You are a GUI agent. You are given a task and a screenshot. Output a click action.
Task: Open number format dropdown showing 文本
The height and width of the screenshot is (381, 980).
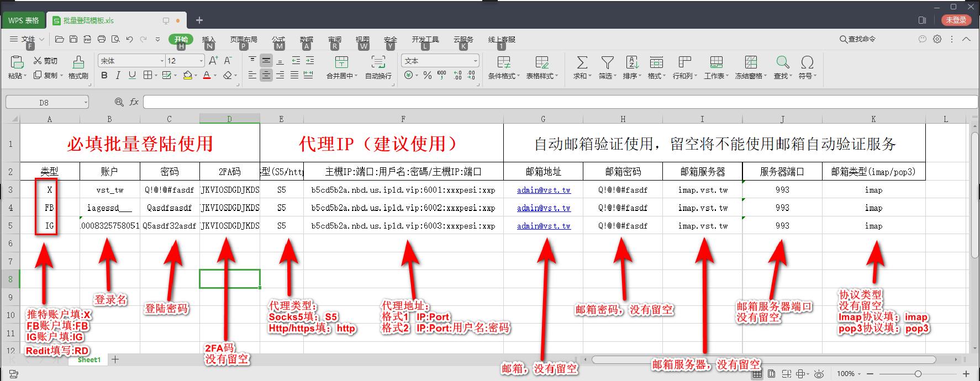(475, 61)
